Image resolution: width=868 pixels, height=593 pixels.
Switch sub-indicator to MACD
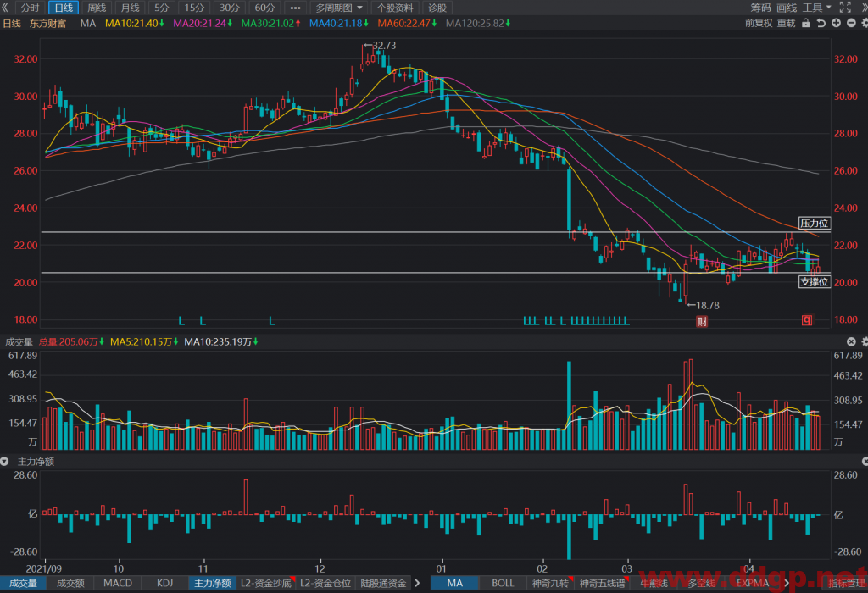[118, 583]
